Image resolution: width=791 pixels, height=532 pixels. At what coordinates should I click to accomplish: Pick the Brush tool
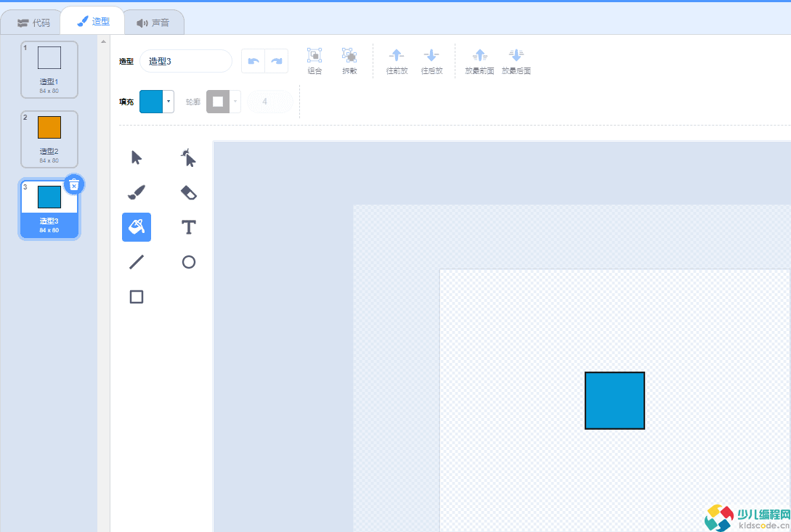137,192
